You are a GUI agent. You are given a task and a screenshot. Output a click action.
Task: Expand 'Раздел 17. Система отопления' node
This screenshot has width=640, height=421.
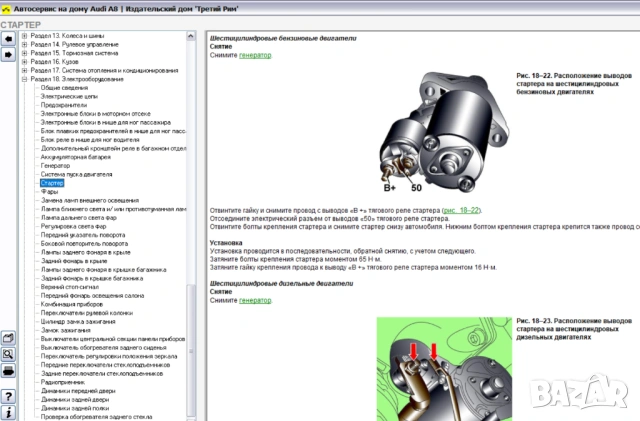click(x=24, y=70)
